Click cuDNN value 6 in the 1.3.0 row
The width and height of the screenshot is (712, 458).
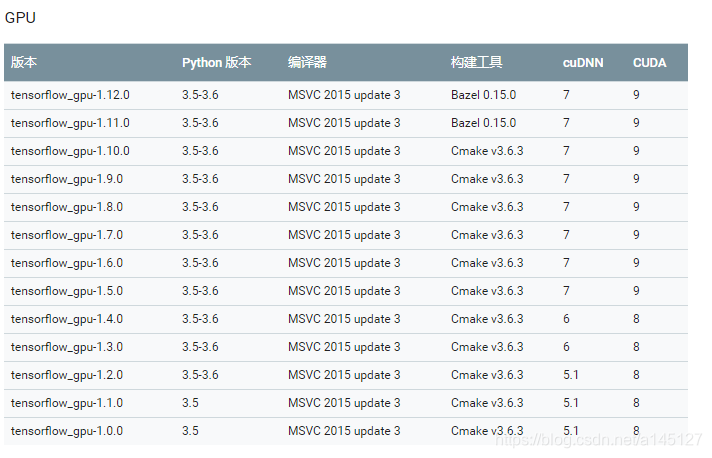[566, 347]
